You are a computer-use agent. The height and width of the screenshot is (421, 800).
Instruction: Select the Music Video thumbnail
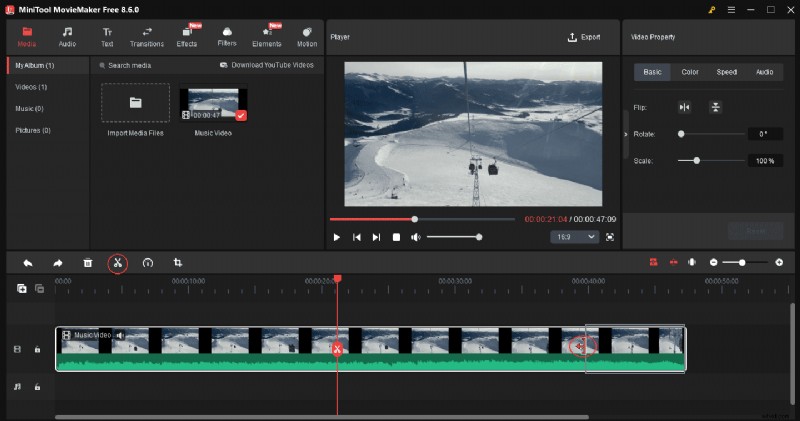point(213,104)
